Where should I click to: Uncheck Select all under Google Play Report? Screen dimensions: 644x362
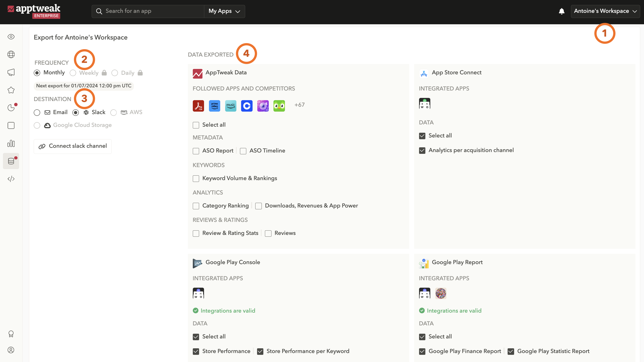(x=422, y=337)
